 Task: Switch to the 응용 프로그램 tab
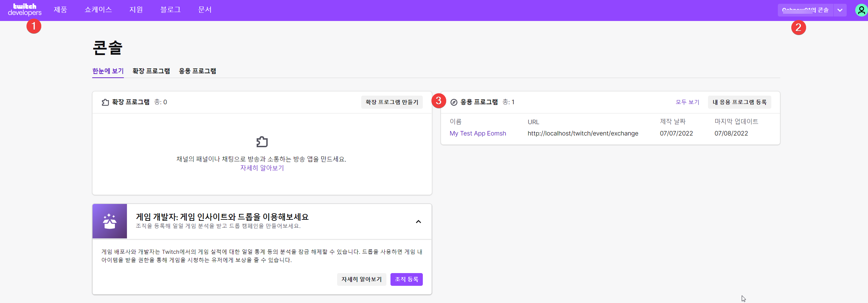[x=197, y=71]
